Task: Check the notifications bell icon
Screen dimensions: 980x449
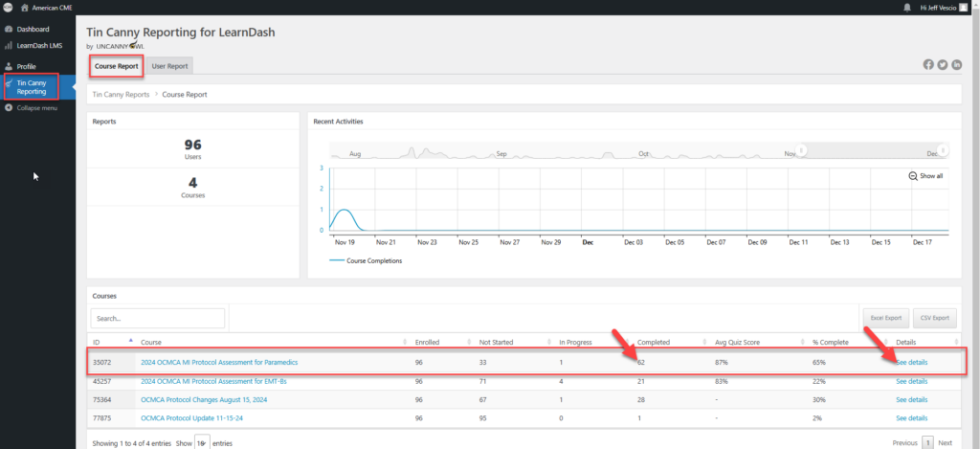Action: 907,8
